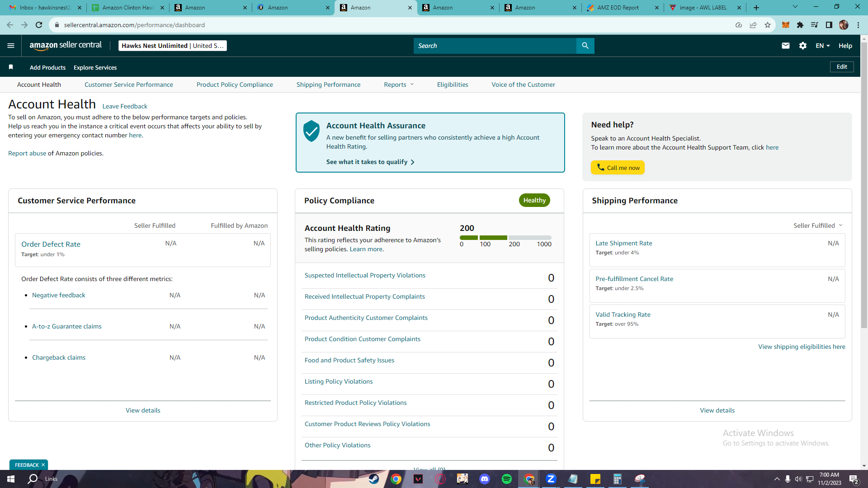Screen dimensions: 868x488
Task: Open Listing Policy Violations link
Action: 339,381
